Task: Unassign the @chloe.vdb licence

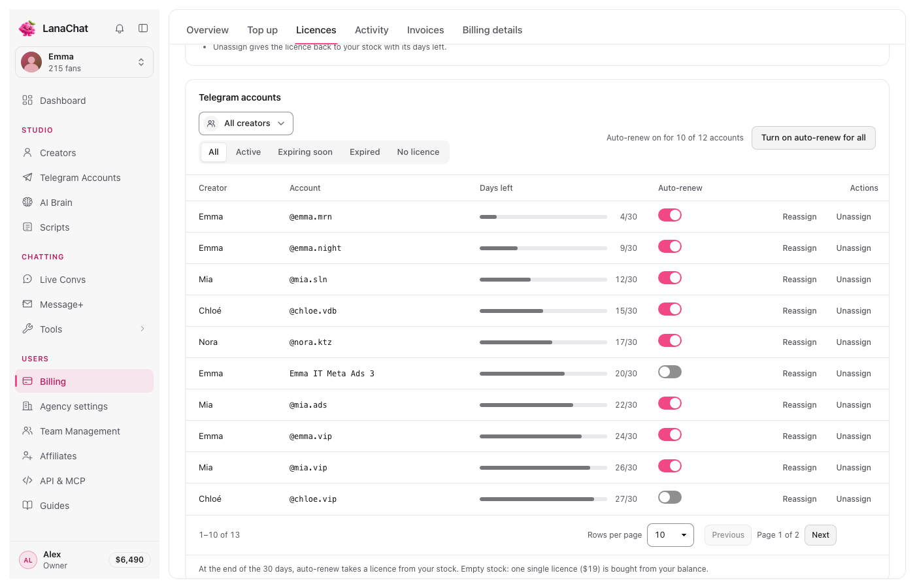Action: 854,311
